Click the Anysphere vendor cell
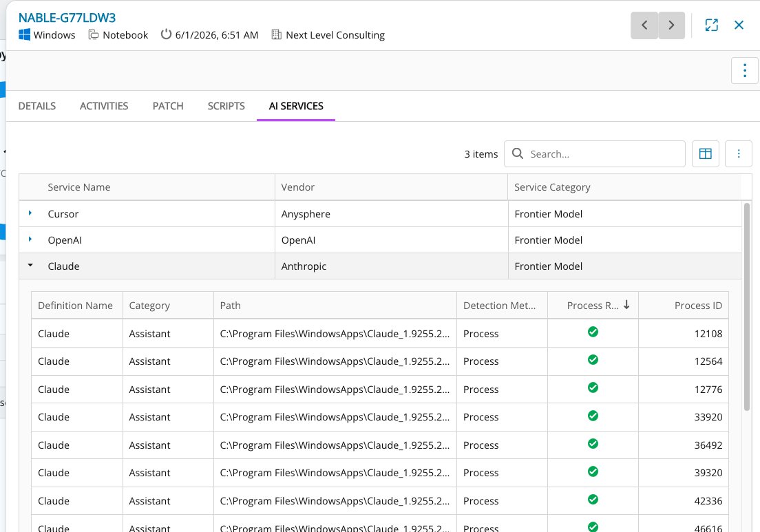 [391, 213]
